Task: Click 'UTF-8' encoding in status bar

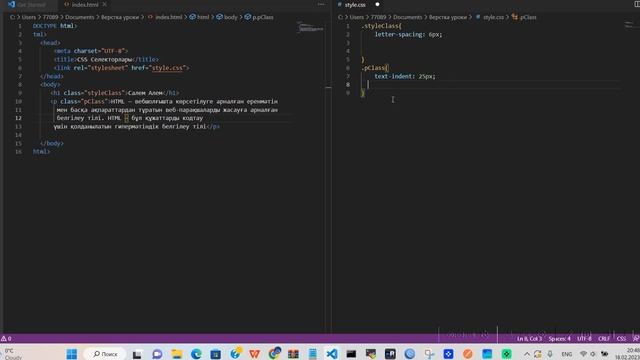Action: (584, 339)
